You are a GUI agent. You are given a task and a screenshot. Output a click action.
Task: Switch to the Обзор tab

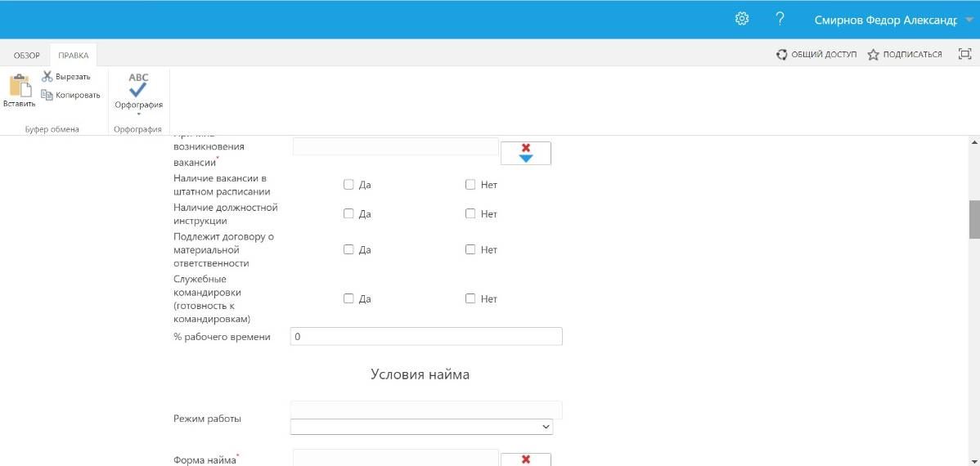(26, 56)
